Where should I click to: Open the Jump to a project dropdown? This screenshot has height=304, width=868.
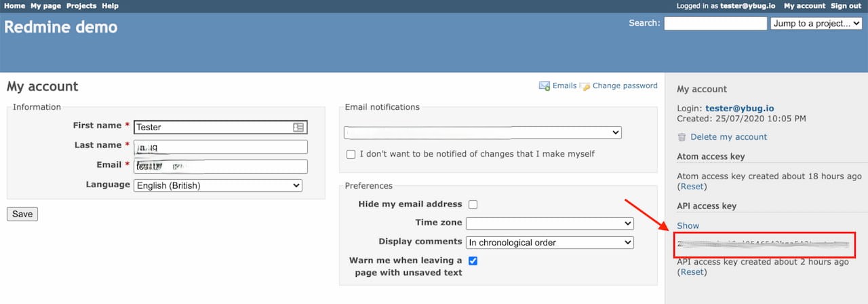coord(816,23)
